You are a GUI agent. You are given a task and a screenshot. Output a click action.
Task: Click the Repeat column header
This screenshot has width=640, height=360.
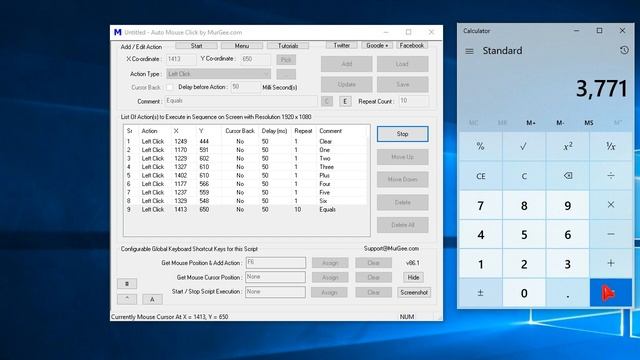(x=303, y=131)
